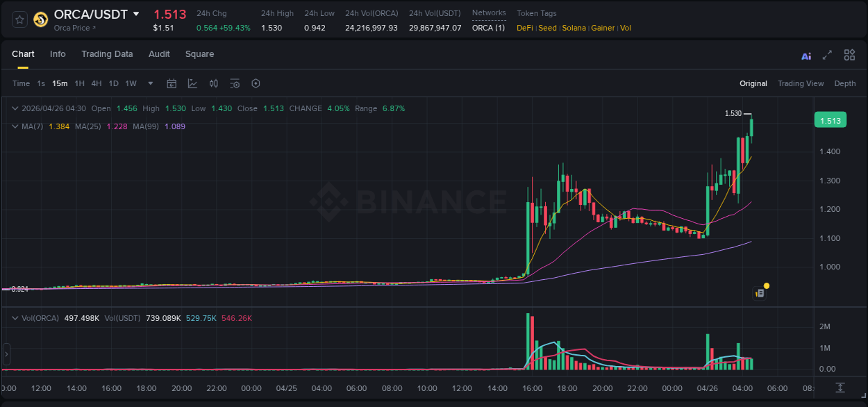Viewport: 868px width, 407px height.
Task: Follow the Solana token tag link
Action: (574, 28)
